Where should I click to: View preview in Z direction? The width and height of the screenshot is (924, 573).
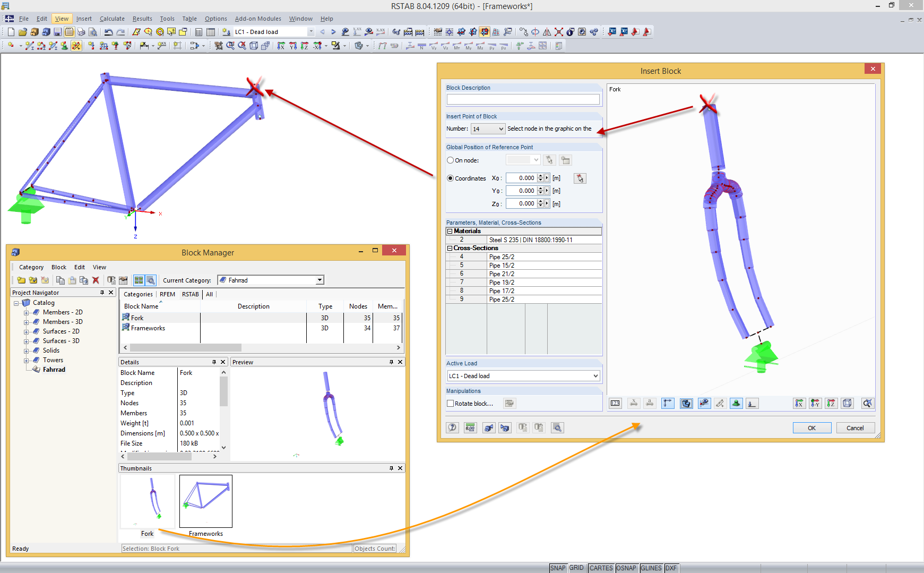(x=831, y=403)
